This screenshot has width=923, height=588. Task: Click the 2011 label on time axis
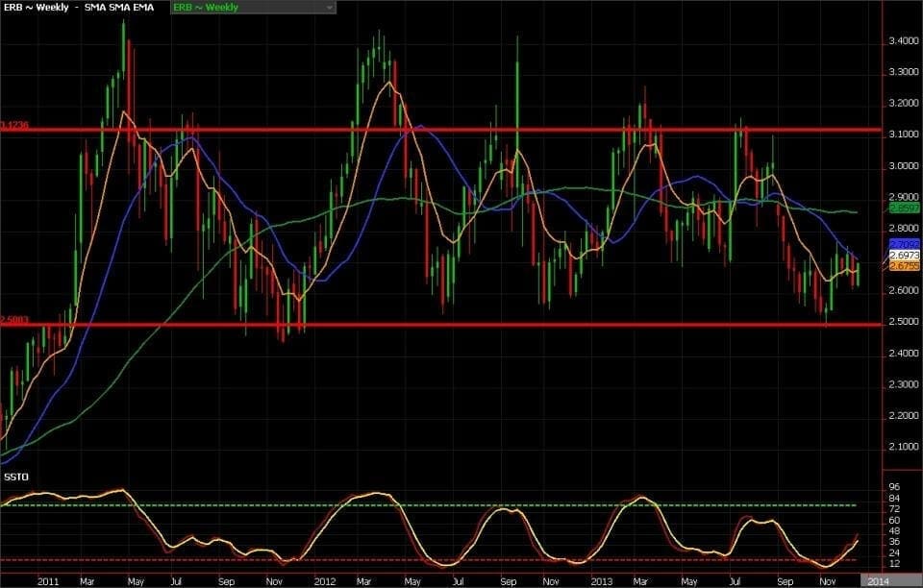(x=49, y=581)
